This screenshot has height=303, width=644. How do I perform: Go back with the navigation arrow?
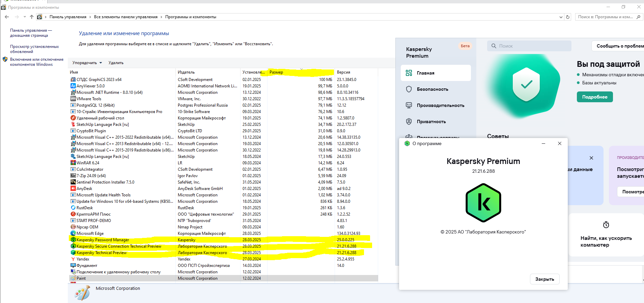click(x=7, y=17)
